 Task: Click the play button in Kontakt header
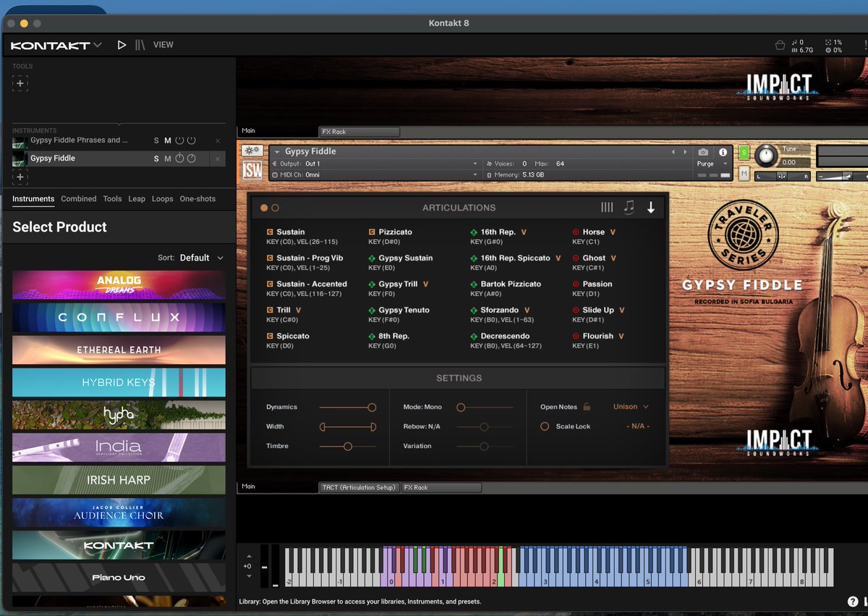(x=122, y=45)
